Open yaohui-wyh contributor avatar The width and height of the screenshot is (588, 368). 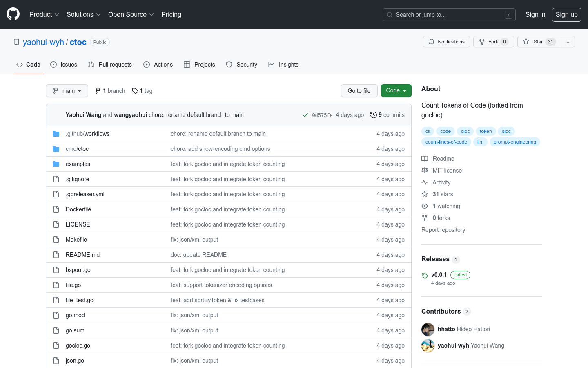[428, 346]
